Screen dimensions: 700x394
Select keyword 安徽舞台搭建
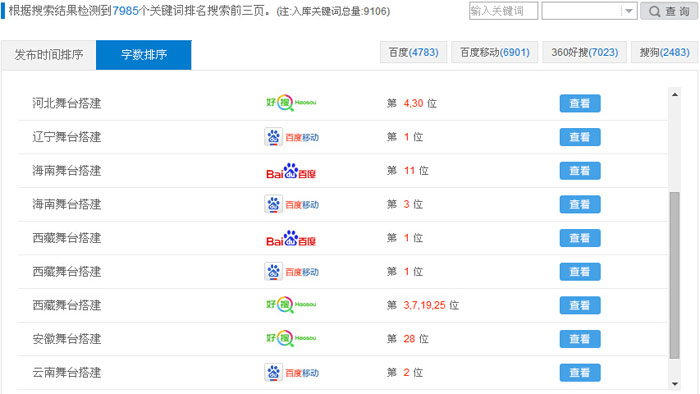point(67,339)
